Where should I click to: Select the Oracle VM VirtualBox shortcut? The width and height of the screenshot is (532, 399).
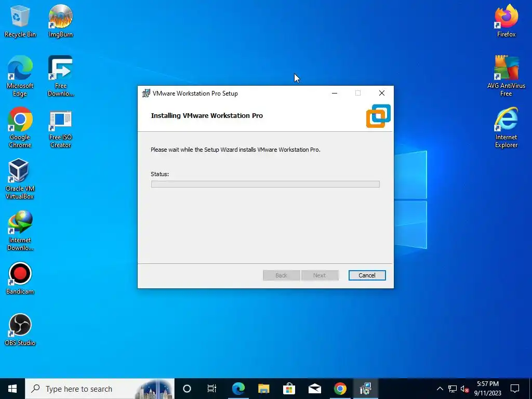point(19,179)
